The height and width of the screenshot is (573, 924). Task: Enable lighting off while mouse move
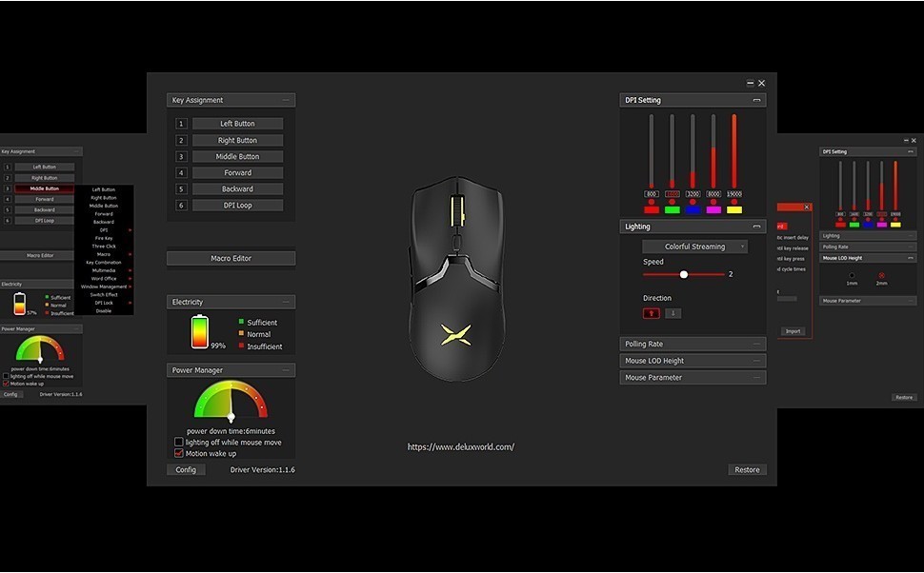pos(178,442)
